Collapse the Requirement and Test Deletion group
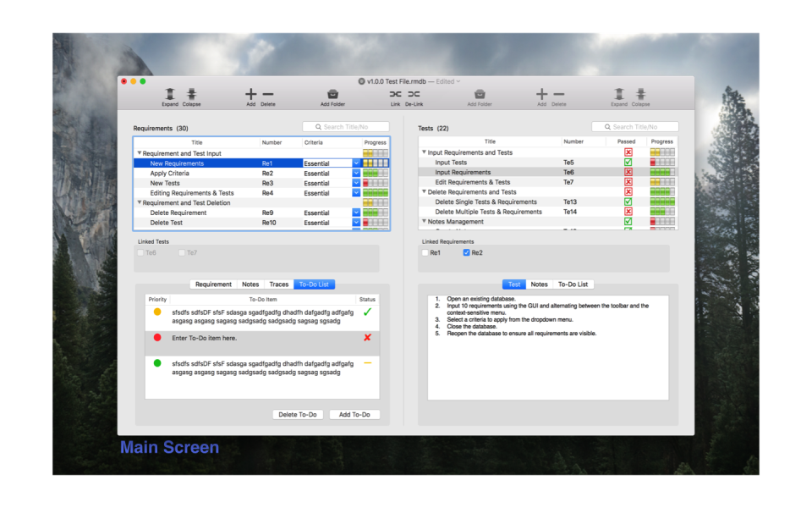Screen dimensions: 812x508 [x=138, y=202]
